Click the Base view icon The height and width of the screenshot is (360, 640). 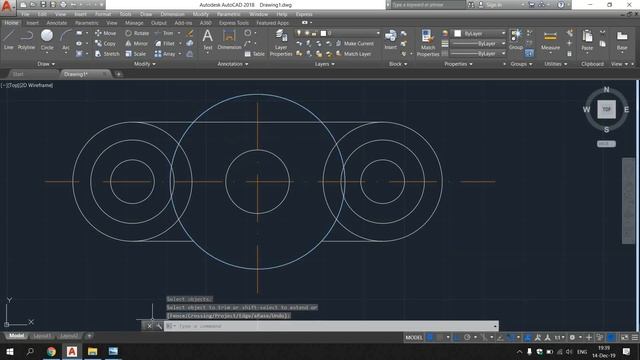pos(622,40)
